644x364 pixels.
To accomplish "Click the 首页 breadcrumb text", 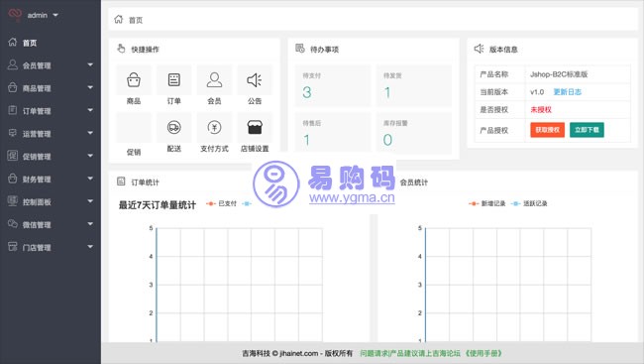I will point(136,20).
